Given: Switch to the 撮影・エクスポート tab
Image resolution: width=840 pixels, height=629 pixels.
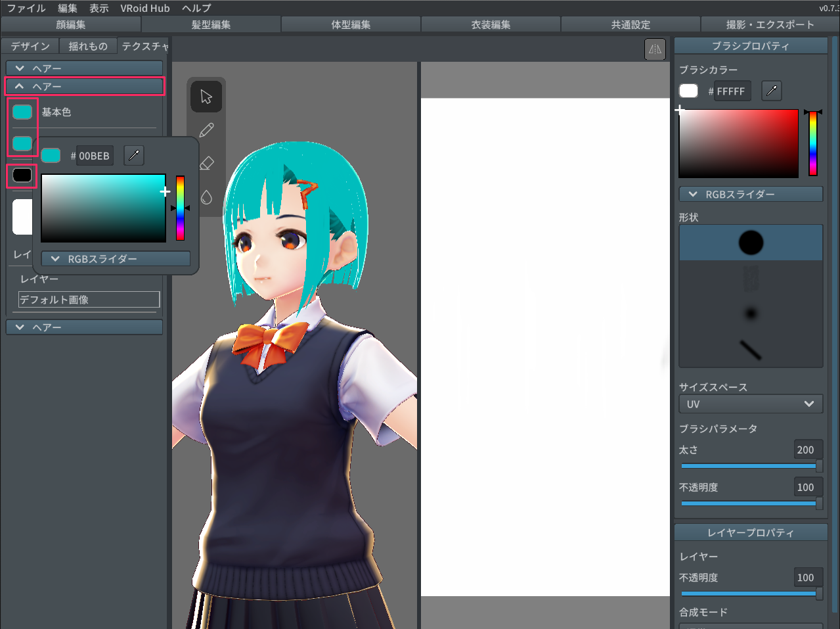Looking at the screenshot, I should [770, 24].
